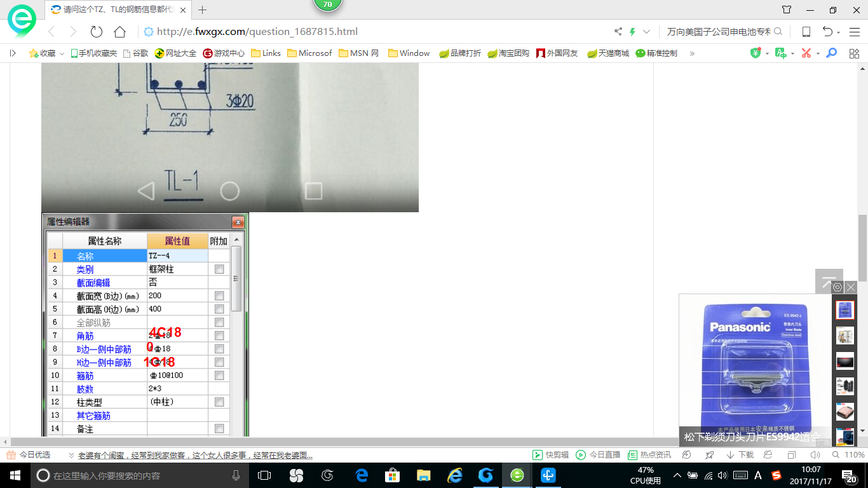Open the 淘宝团购 bookmark
The image size is (868, 488).
[508, 53]
